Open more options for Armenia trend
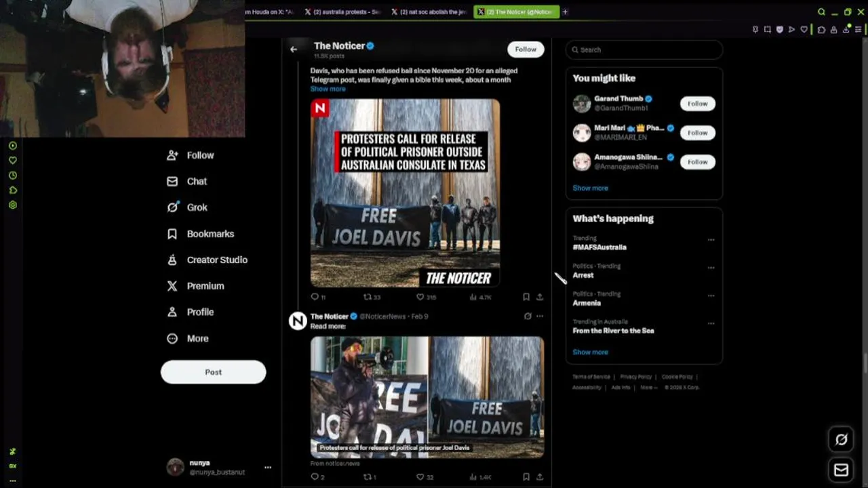This screenshot has width=868, height=488. click(x=711, y=295)
